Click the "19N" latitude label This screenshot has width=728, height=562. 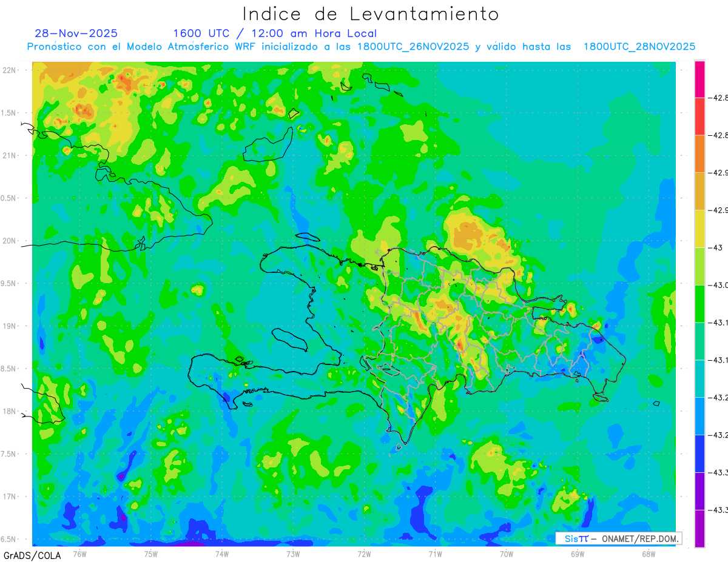pos(10,326)
